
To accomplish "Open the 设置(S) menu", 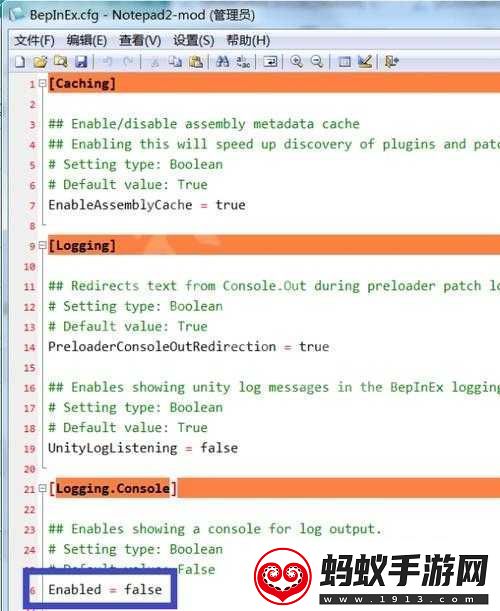I will pyautogui.click(x=194, y=41).
